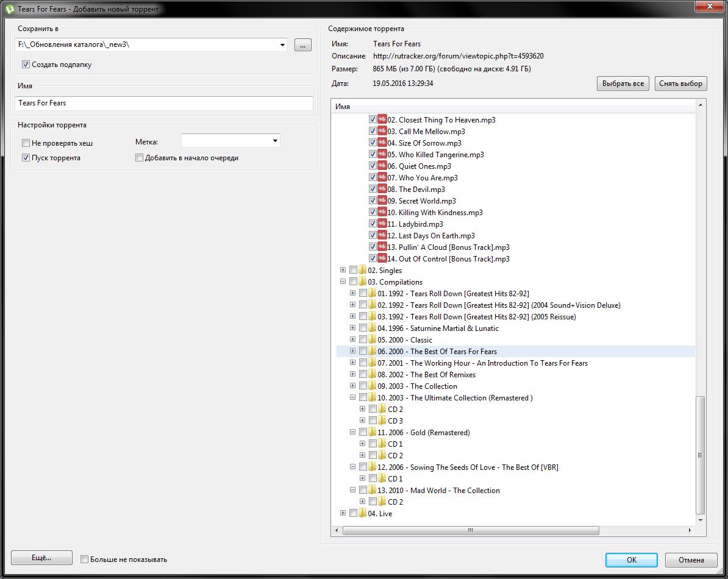Click the mp3 icon of 04. Size Of Sorrow
The image size is (728, 579).
pyautogui.click(x=382, y=143)
